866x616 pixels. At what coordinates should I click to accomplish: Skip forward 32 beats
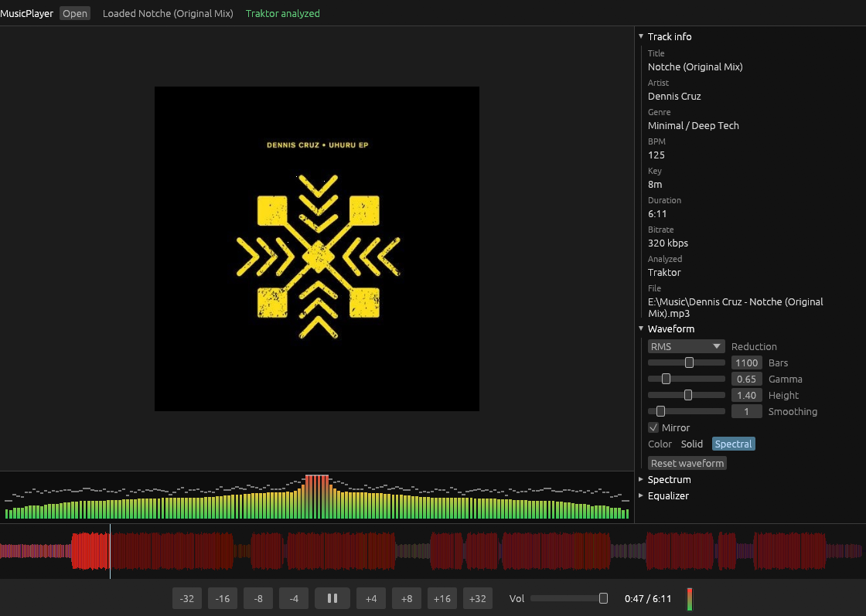[478, 598]
